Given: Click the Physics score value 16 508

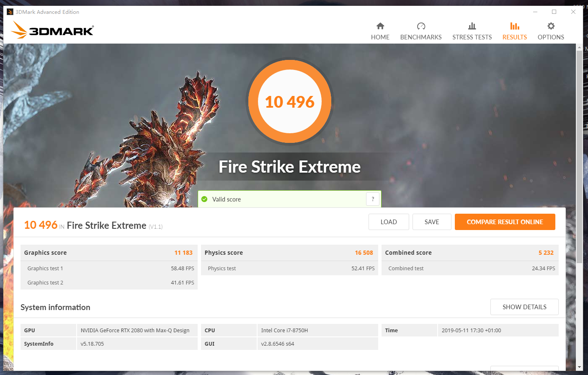Looking at the screenshot, I should 364,253.
